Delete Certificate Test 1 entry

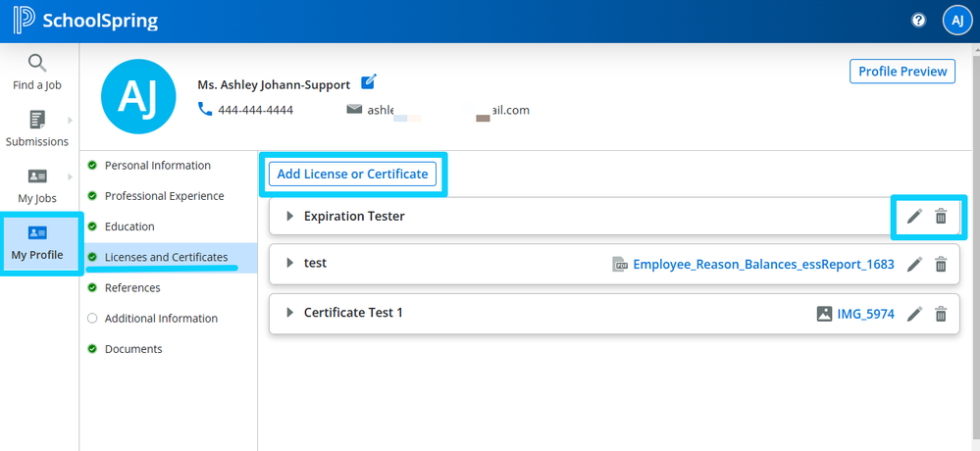(941, 314)
